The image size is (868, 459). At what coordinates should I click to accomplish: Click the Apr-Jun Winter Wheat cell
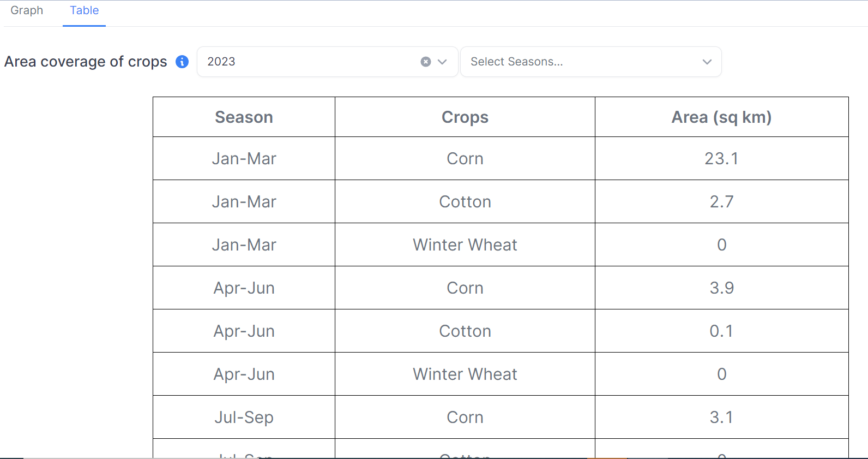465,374
